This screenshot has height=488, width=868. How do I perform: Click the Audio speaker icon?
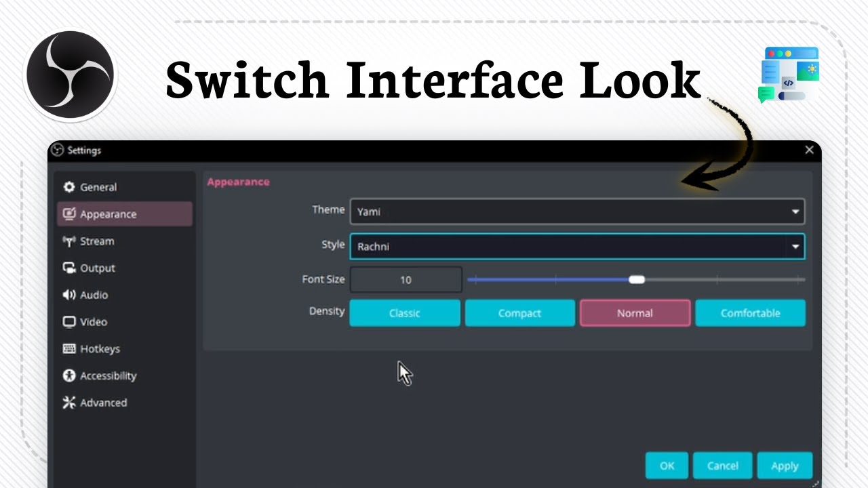[68, 295]
